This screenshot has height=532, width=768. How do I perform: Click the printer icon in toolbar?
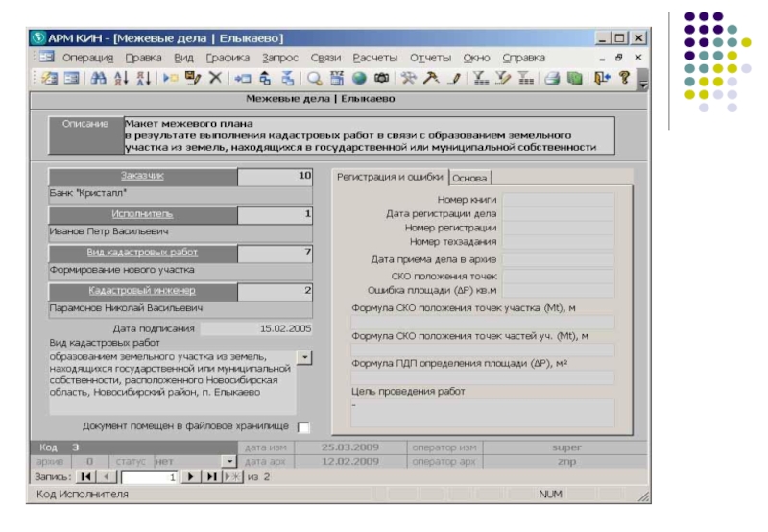pyautogui.click(x=555, y=80)
